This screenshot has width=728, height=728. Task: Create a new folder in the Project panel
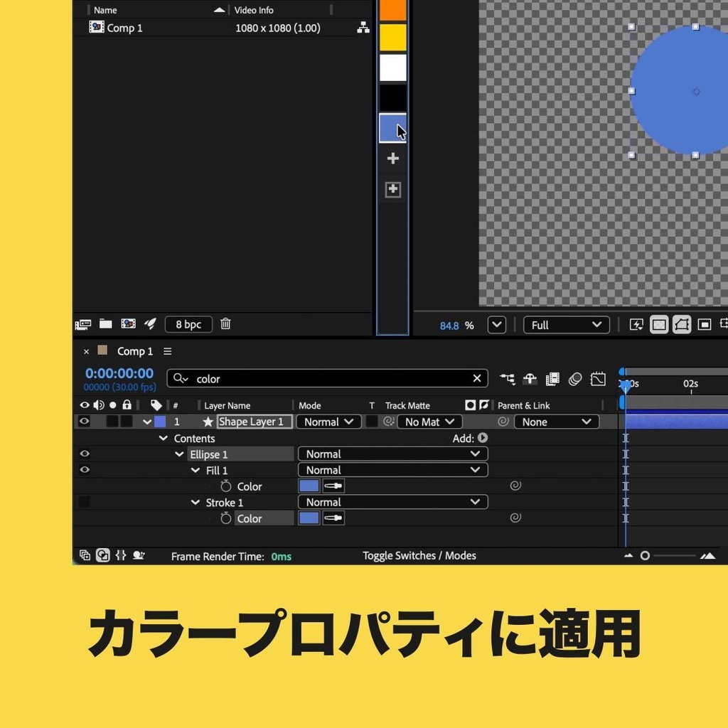point(105,323)
